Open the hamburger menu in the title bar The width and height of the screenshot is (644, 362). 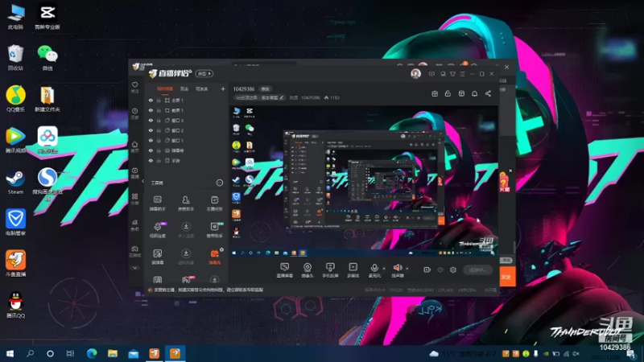[x=462, y=74]
